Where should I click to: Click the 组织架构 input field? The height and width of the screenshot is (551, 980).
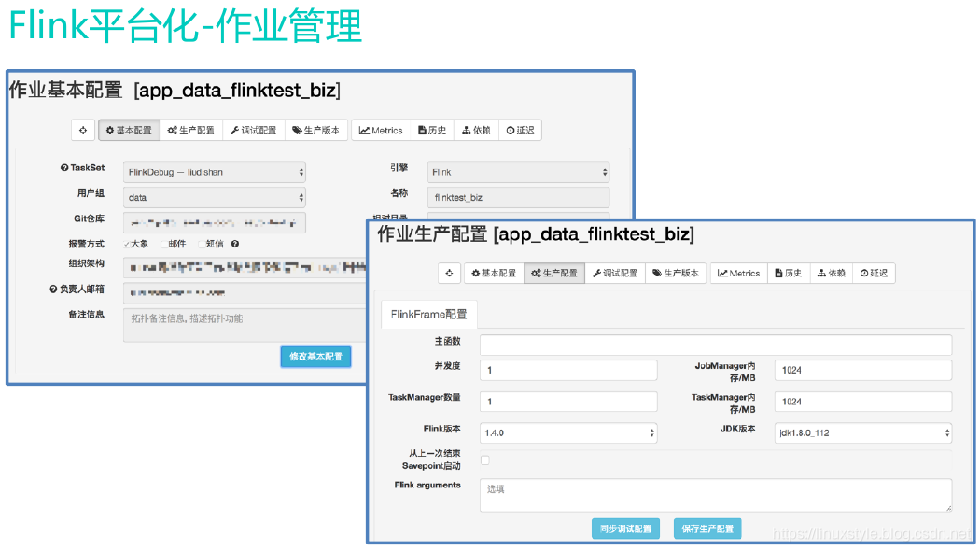(245, 268)
